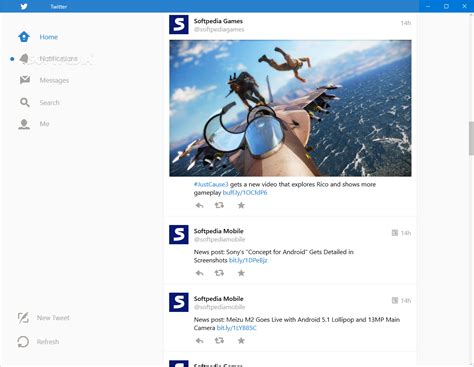474x367 pixels.
Task: Compose with the New Tweet icon
Action: point(23,318)
